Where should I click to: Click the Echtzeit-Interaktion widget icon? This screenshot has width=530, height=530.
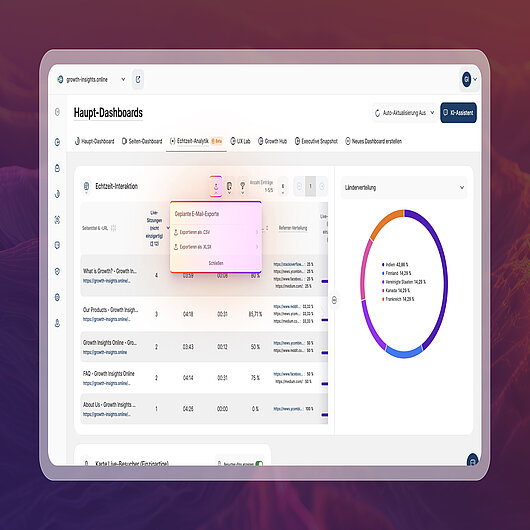coord(87,186)
